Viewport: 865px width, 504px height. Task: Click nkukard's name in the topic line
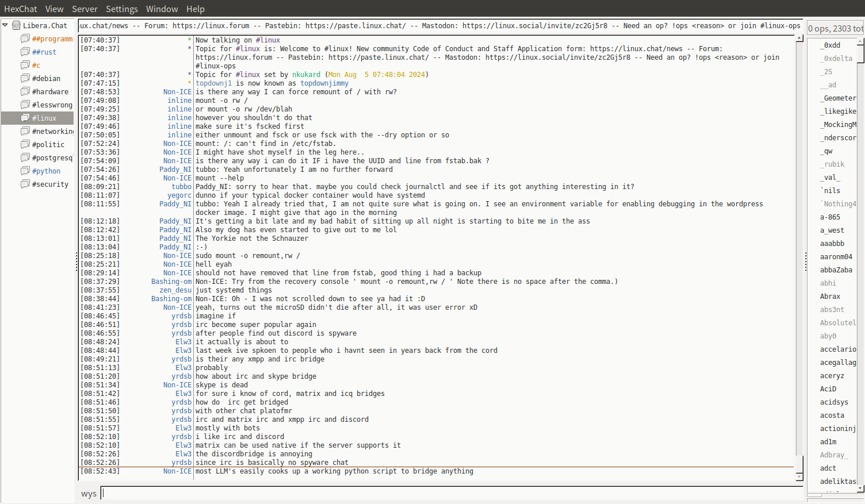306,75
